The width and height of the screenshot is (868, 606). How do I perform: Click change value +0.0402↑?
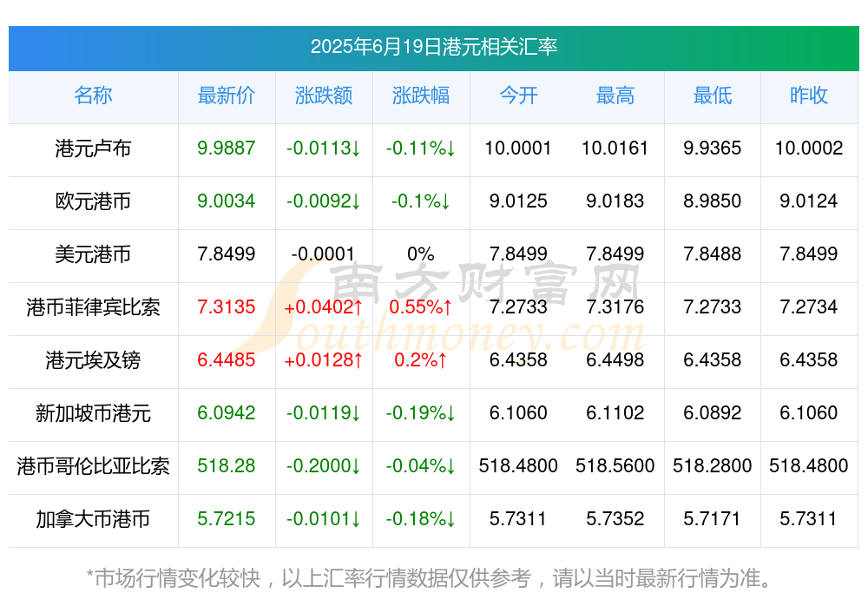click(324, 306)
